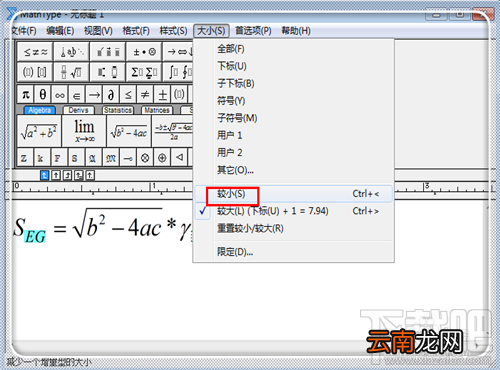Select 较小(S) to reduce size
Viewport: 500px width, 370px height.
click(x=294, y=194)
